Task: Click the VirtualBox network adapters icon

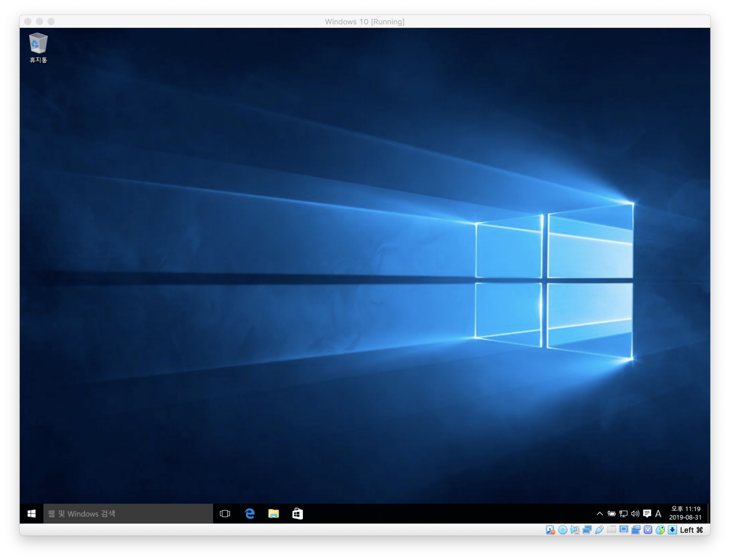Action: pos(587,530)
